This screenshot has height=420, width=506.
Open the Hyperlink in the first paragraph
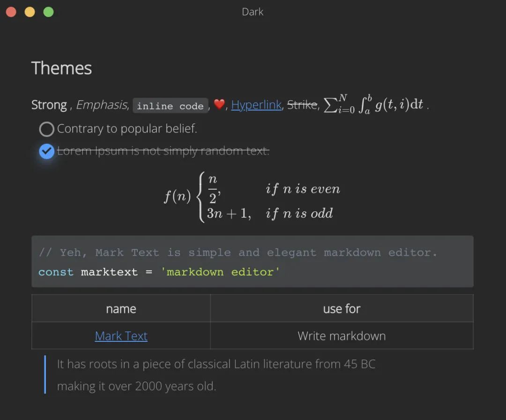pyautogui.click(x=256, y=104)
